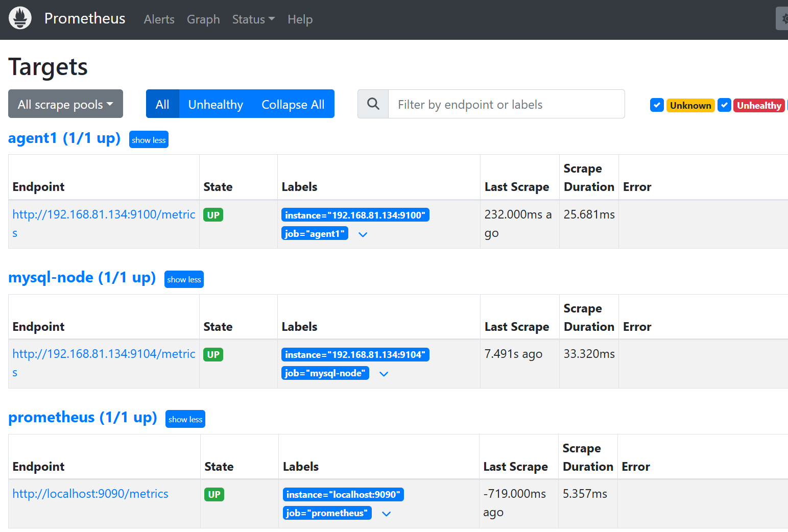This screenshot has width=788, height=532.
Task: Click the 232.000ms ago last scrape value
Action: tap(518, 224)
